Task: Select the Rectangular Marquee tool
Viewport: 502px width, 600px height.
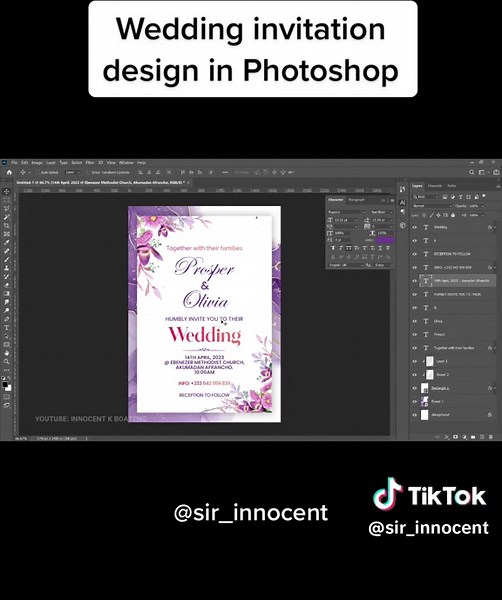Action: tap(7, 200)
